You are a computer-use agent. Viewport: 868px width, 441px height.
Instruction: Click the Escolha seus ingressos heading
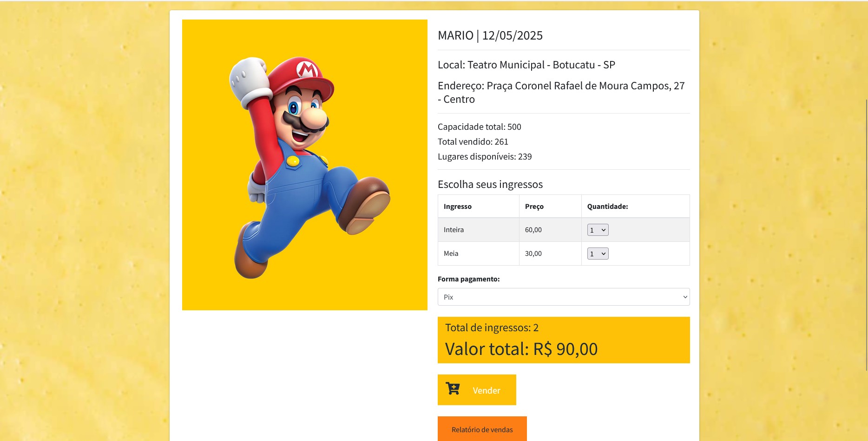tap(490, 184)
